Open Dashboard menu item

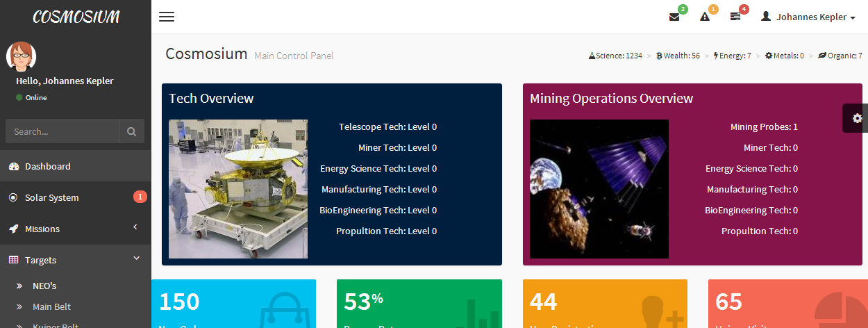click(x=76, y=167)
